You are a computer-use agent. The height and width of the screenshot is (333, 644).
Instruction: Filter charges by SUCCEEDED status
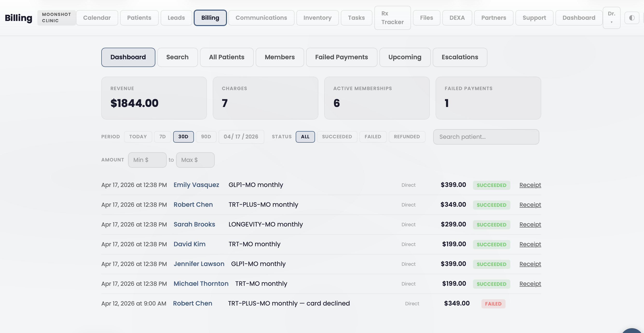337,137
